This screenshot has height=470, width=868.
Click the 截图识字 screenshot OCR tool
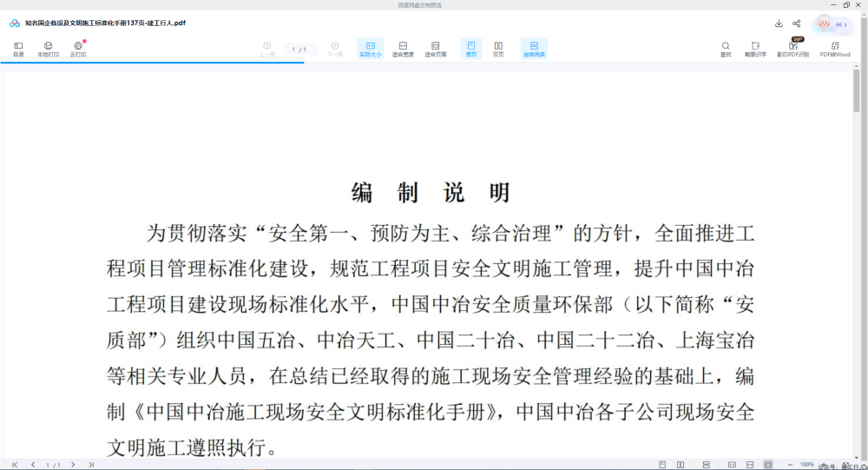pos(755,49)
